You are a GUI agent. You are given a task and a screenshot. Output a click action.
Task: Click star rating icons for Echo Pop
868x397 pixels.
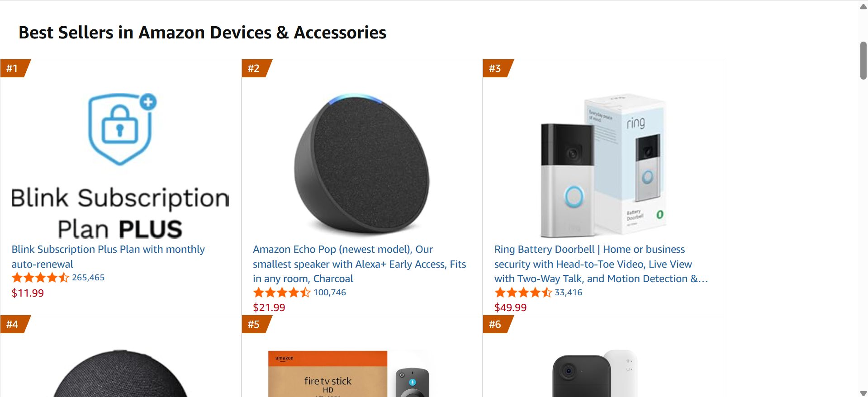[282, 293]
